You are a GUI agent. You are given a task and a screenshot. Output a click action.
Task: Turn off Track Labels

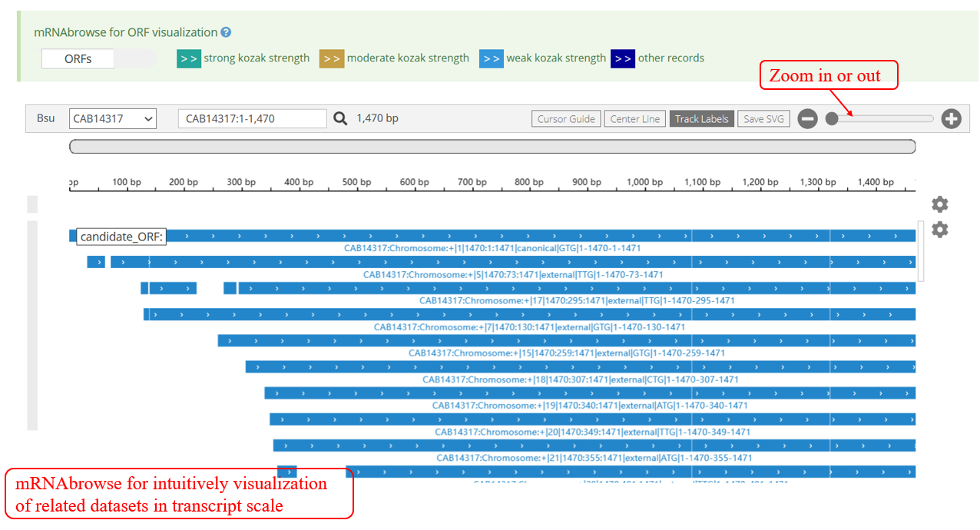pos(701,119)
